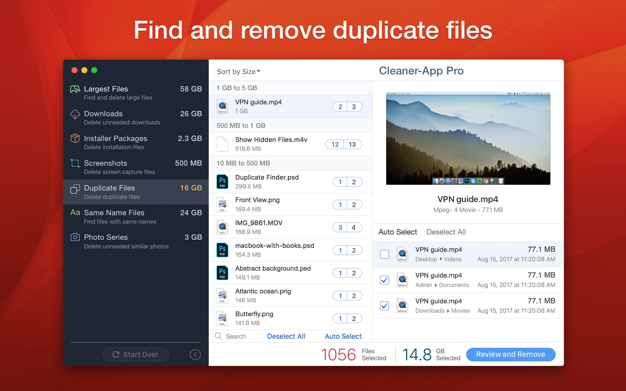Click the 500 MB to 1 GB group header
The height and width of the screenshot is (391, 626).
point(291,125)
